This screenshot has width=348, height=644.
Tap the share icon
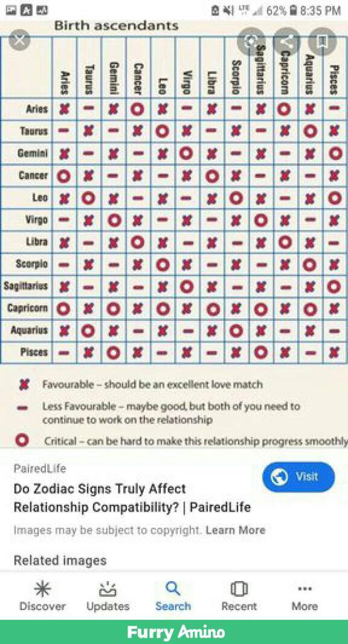[287, 41]
